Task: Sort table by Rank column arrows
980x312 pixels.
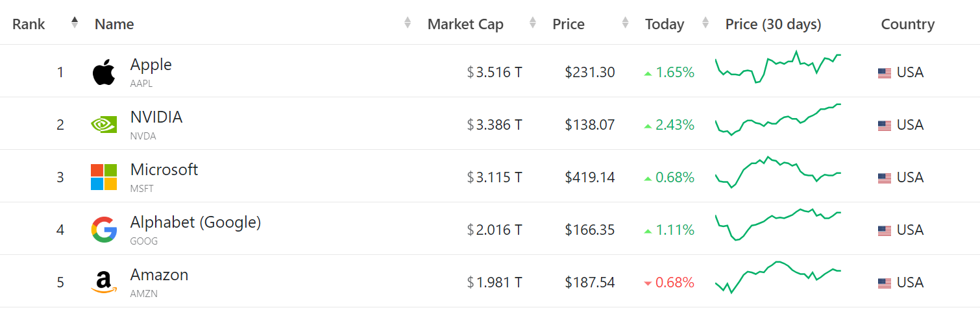Action: 75,23
